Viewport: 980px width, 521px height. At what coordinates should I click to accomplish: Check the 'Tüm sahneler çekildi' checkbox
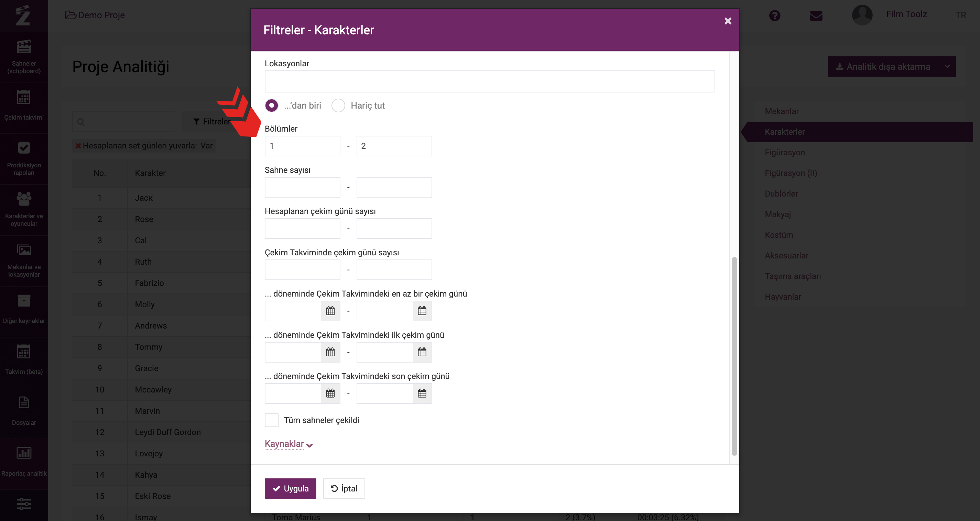(x=272, y=420)
